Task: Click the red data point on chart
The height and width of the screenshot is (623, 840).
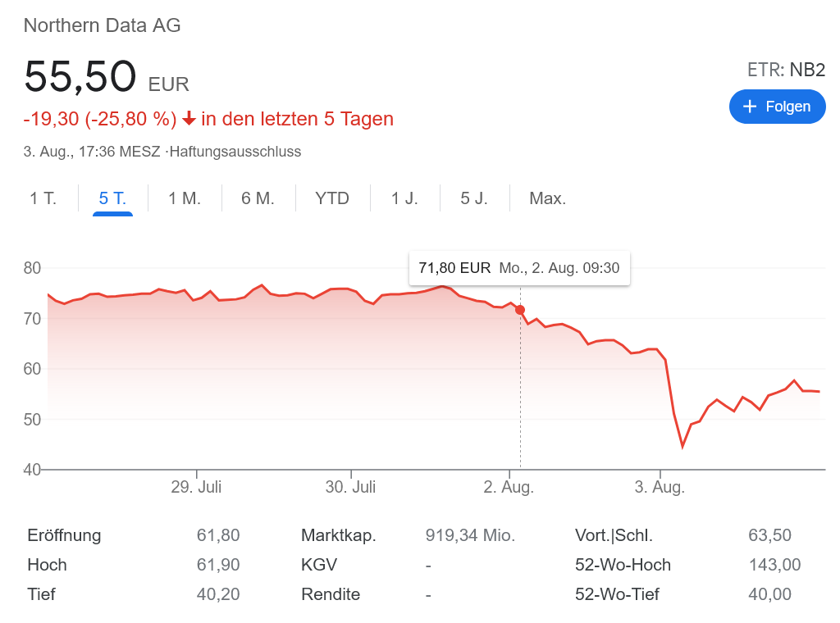Action: point(520,310)
